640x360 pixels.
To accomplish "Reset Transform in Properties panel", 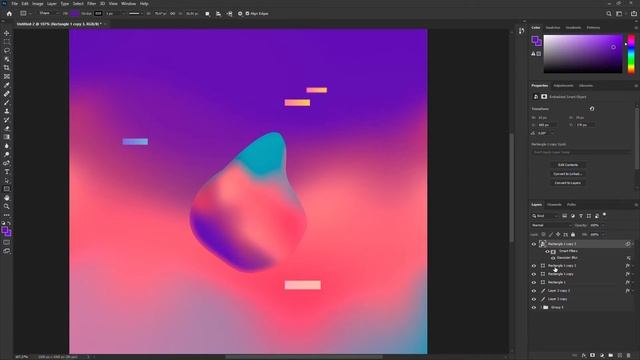I will [592, 109].
